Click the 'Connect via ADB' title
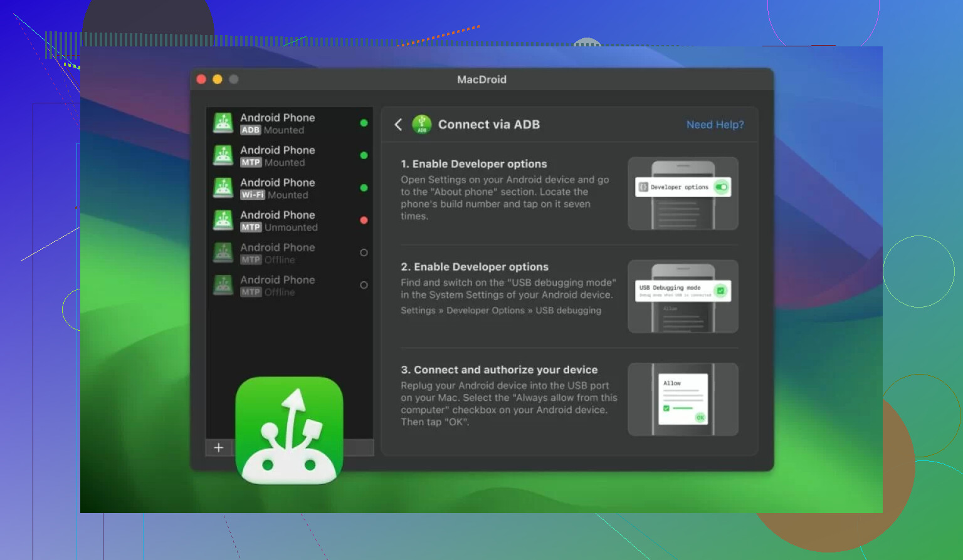The height and width of the screenshot is (560, 963). (489, 125)
